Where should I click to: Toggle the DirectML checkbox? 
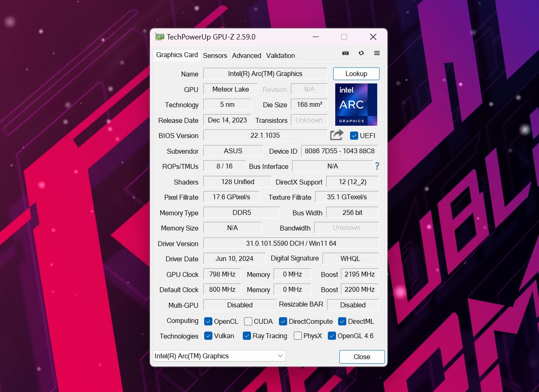tap(342, 321)
